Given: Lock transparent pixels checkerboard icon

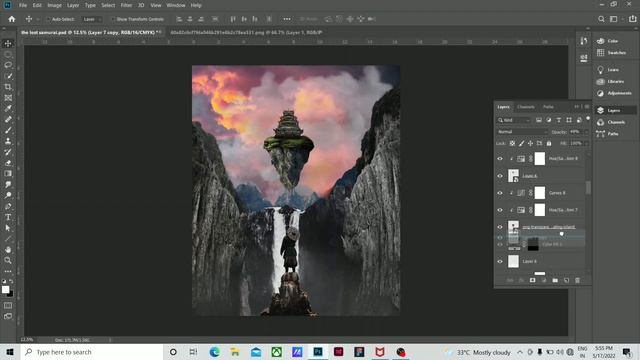Looking at the screenshot, I should click(x=512, y=143).
